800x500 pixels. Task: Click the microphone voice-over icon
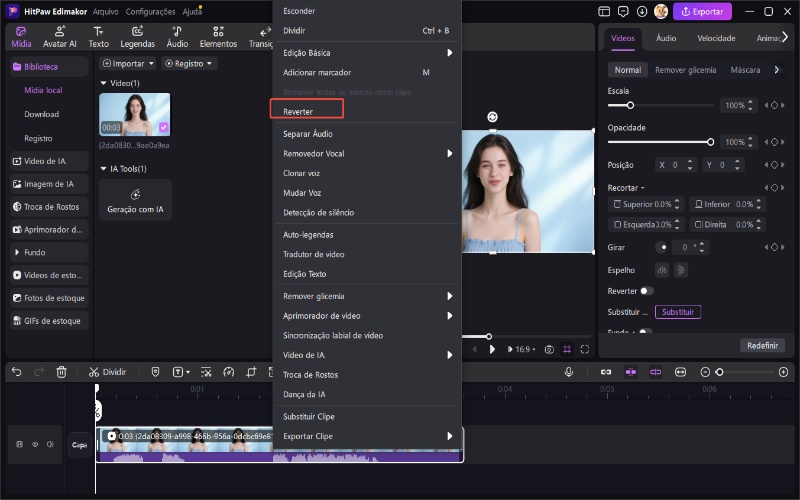tap(569, 372)
